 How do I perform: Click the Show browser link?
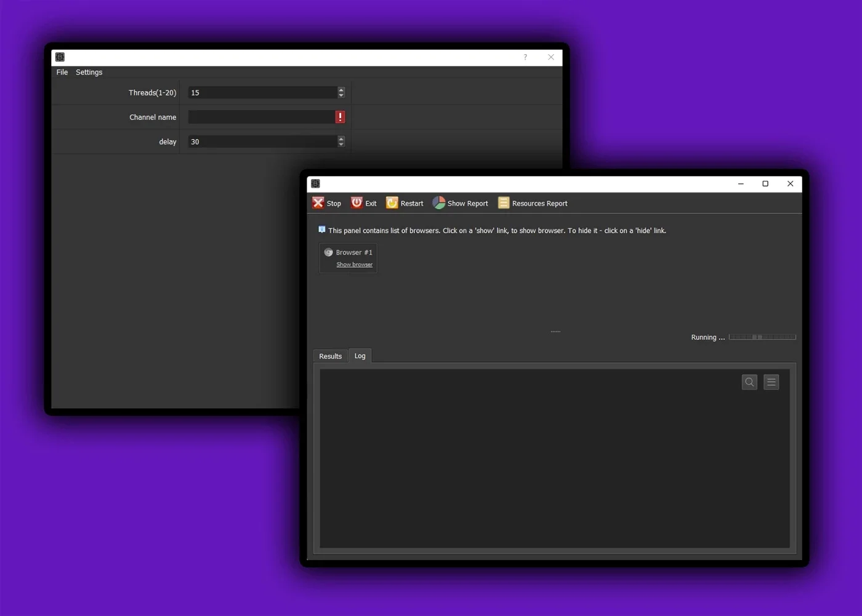(x=354, y=265)
